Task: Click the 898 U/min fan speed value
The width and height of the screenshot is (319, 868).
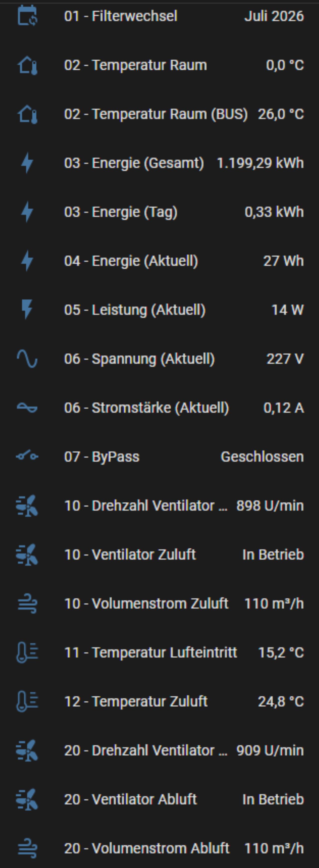Action: click(270, 505)
